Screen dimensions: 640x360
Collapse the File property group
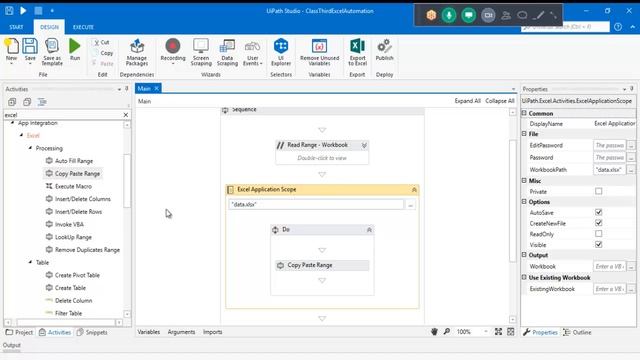point(524,133)
